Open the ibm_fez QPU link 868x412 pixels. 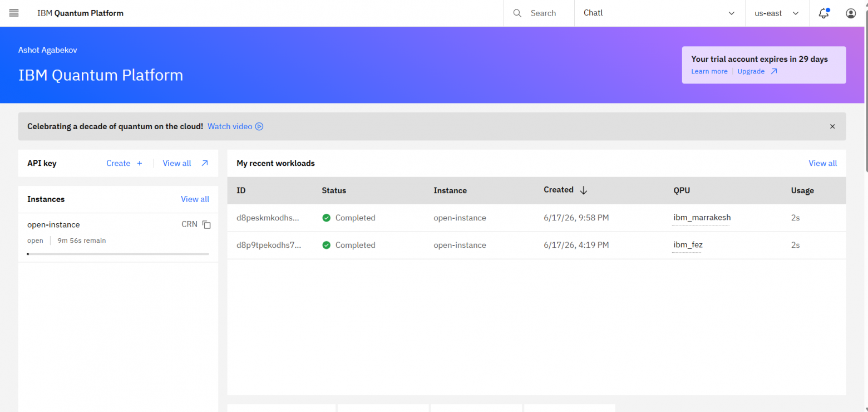[688, 245]
